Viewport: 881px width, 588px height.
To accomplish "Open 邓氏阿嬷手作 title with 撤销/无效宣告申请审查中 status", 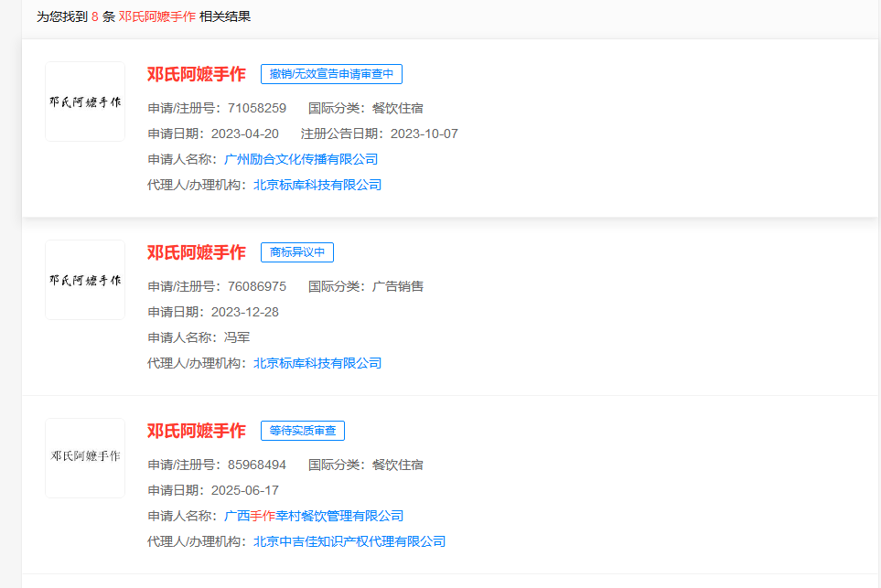I will 196,74.
